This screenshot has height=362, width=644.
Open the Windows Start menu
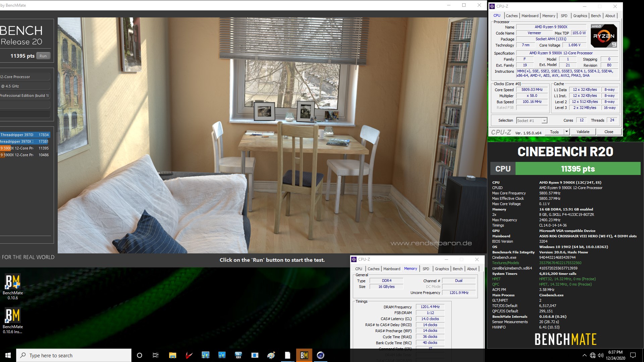point(8,355)
